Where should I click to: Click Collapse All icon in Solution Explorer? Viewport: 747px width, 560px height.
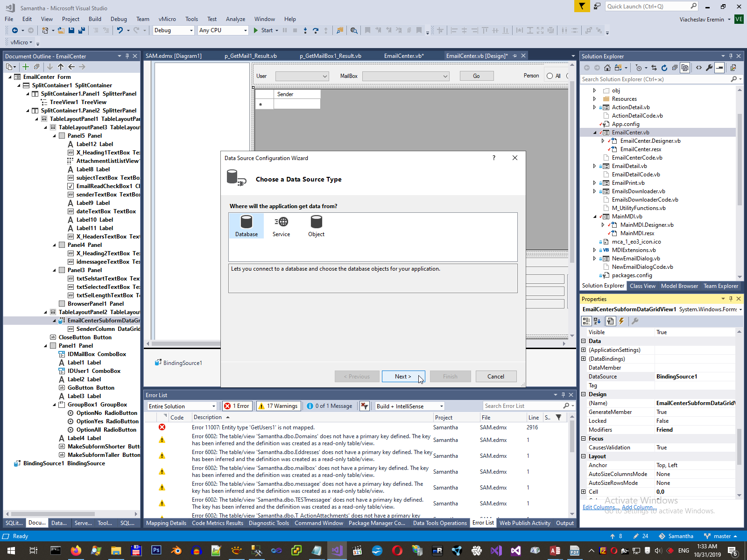click(675, 68)
